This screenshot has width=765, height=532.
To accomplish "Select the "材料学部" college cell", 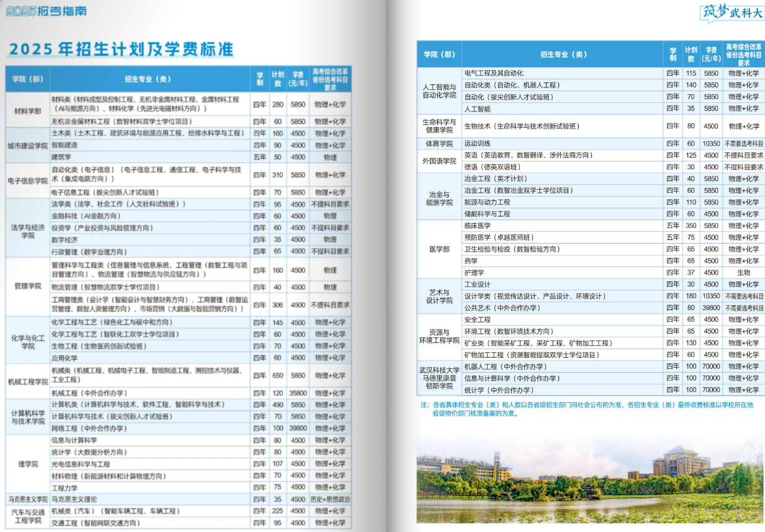I will (x=28, y=110).
